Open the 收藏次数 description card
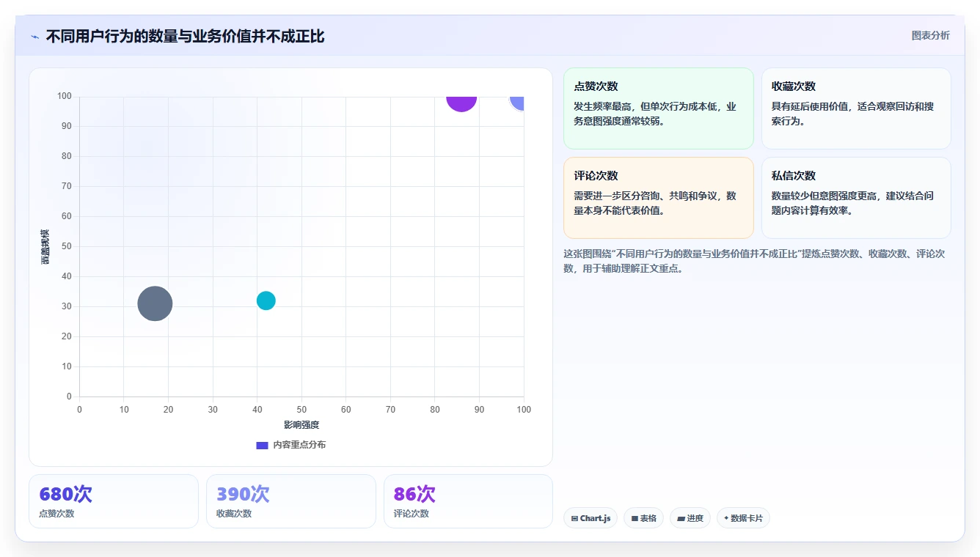This screenshot has height=557, width=980. coord(856,108)
